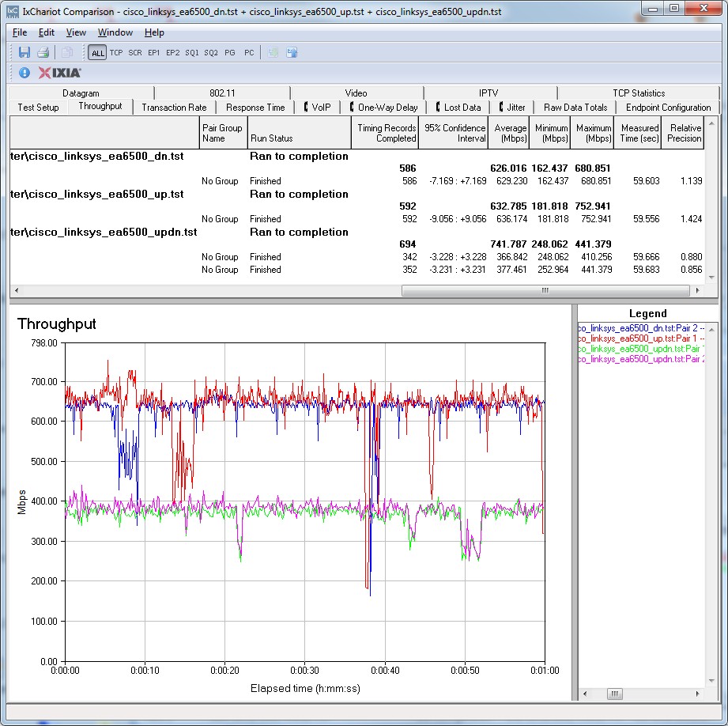This screenshot has height=726, width=728.
Task: Click the legend horizontal scrollbar thumb
Action: tap(614, 694)
